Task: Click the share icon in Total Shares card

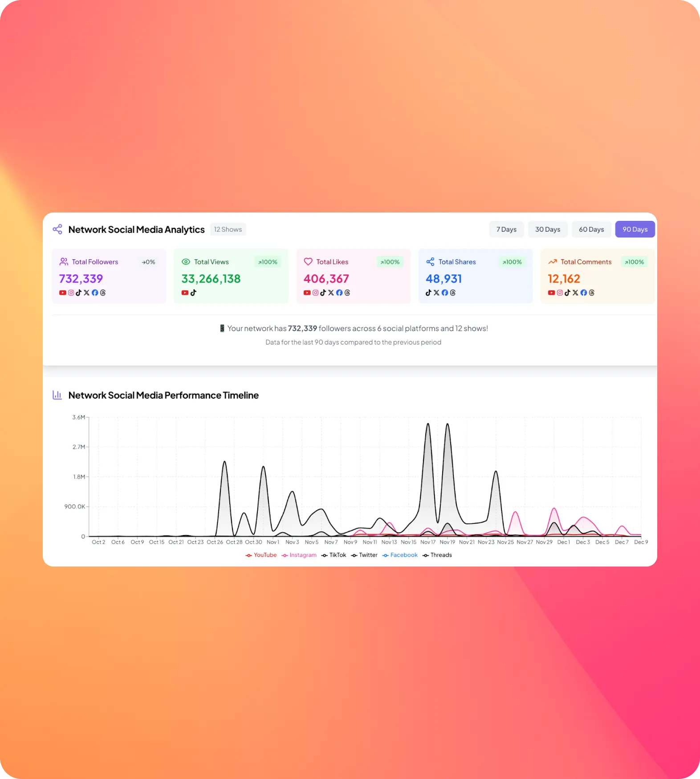Action: click(430, 262)
